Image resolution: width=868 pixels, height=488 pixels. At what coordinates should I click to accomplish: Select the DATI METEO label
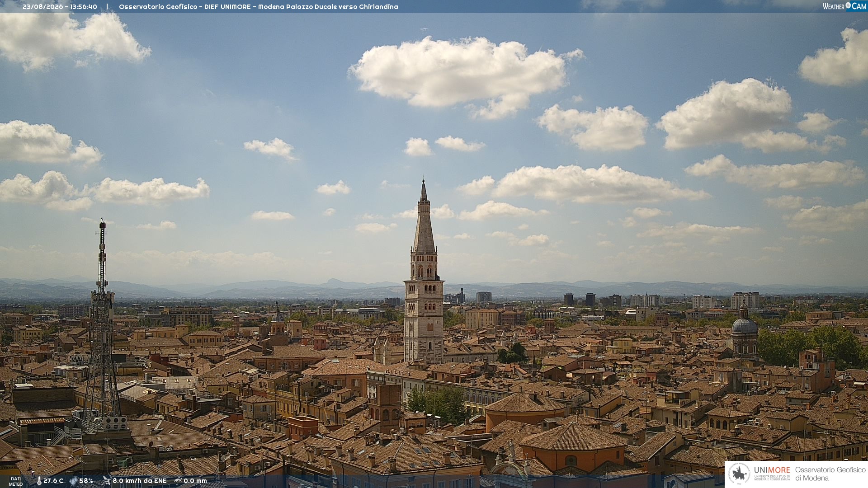[x=16, y=482]
